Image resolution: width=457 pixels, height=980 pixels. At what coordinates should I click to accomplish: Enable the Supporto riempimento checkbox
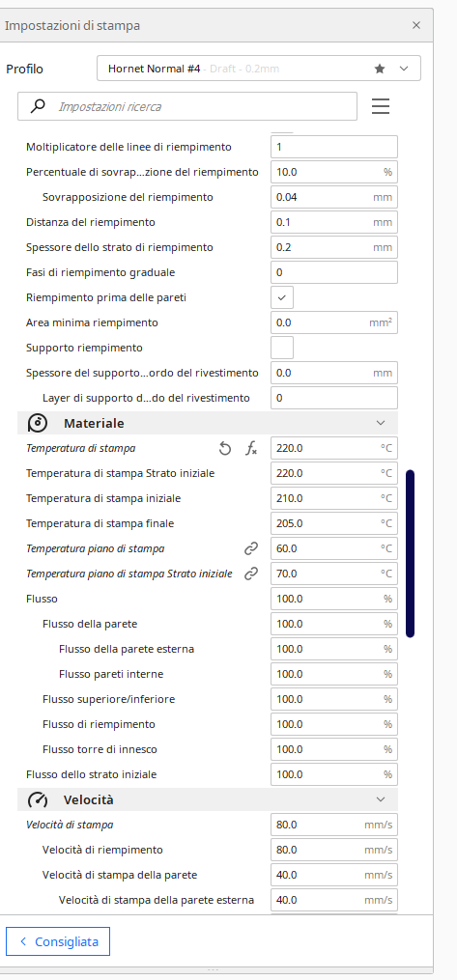(x=282, y=348)
